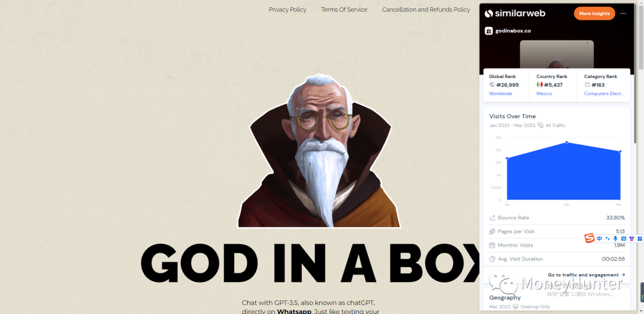The width and height of the screenshot is (644, 314).
Task: Open the soft keyboard icon in Sogou bar
Action: pos(624,238)
